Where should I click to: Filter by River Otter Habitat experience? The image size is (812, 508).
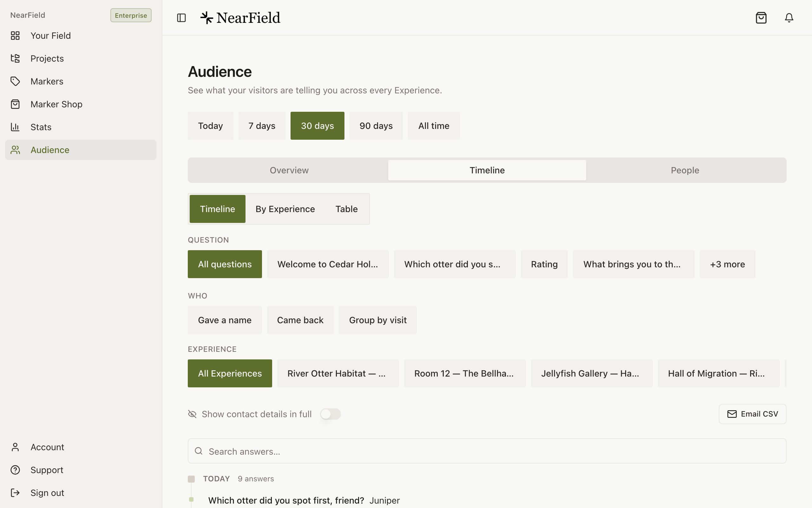pos(338,373)
